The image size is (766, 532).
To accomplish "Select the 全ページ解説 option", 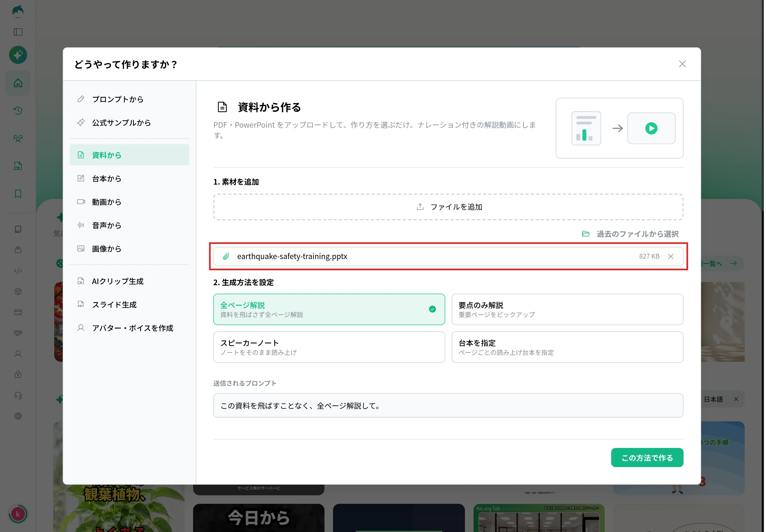I will (x=329, y=309).
